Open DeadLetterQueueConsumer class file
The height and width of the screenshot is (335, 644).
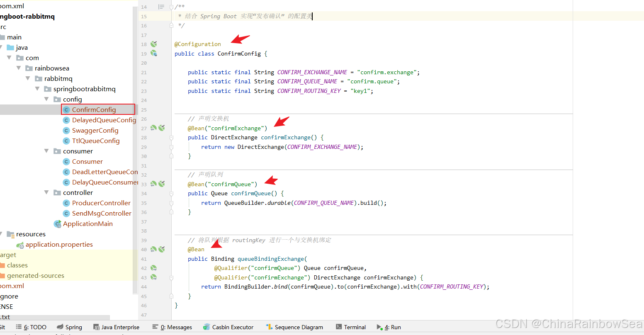[x=105, y=172]
